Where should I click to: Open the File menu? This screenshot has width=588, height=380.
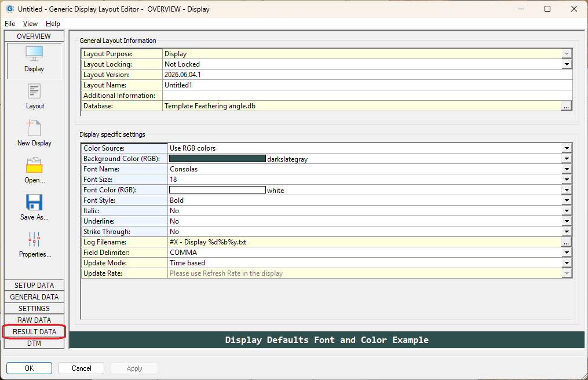pyautogui.click(x=10, y=24)
